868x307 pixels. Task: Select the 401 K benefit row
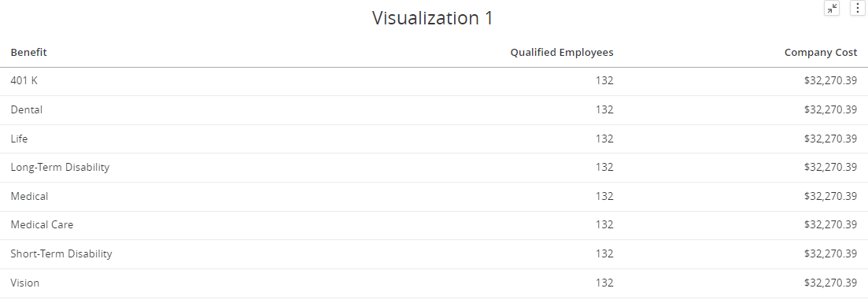coord(434,81)
